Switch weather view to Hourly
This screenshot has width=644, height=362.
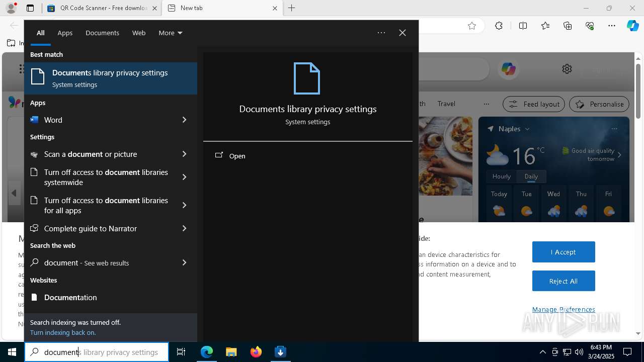(x=502, y=176)
